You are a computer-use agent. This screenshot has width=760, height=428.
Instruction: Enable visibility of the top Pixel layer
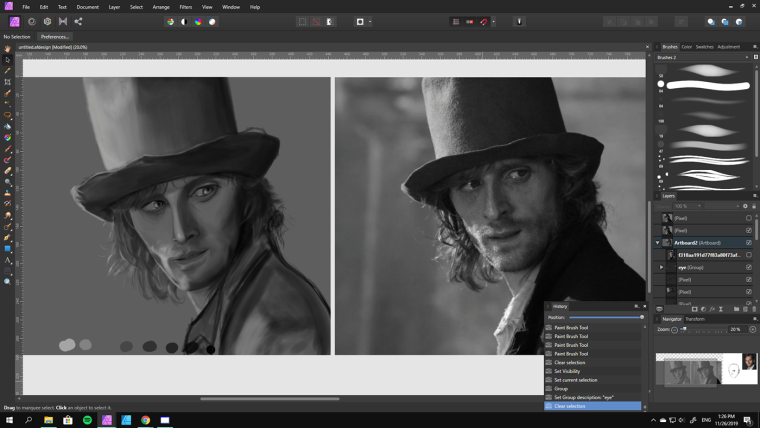coord(748,218)
